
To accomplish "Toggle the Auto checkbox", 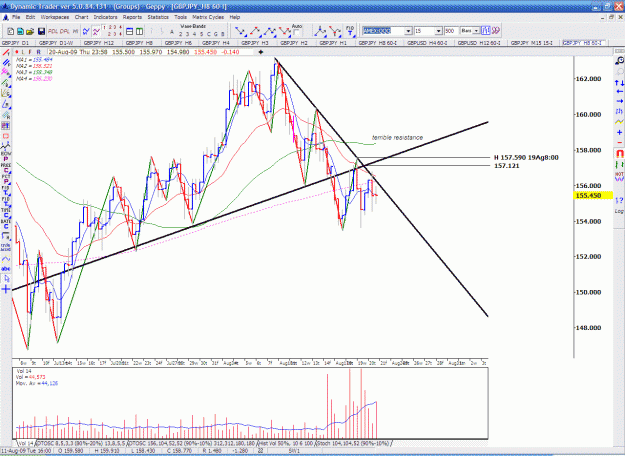I will pyautogui.click(x=297, y=32).
